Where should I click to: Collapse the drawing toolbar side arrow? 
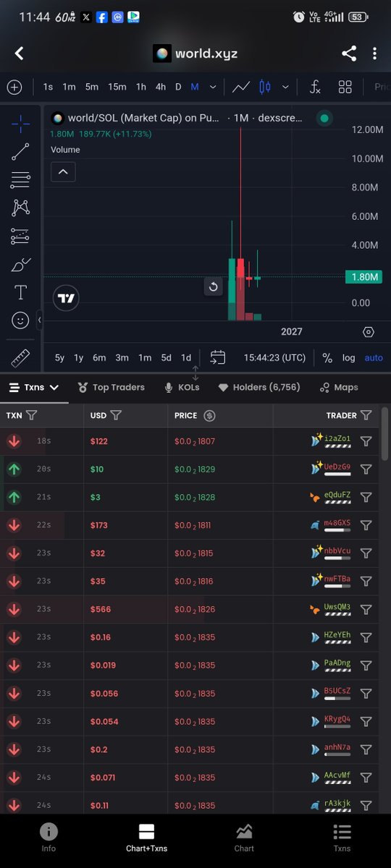pyautogui.click(x=39, y=320)
